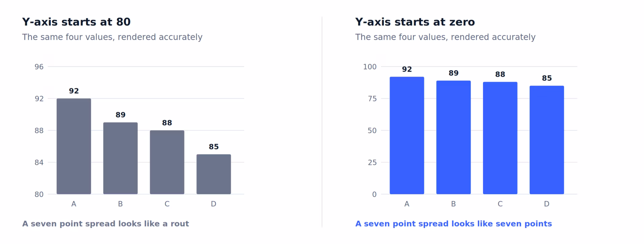Click gray bar C in the left chart

click(167, 162)
